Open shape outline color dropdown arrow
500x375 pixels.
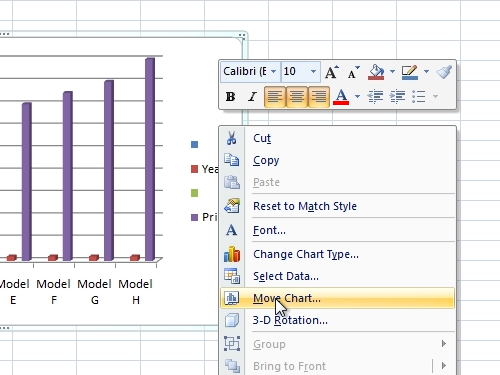pos(426,71)
